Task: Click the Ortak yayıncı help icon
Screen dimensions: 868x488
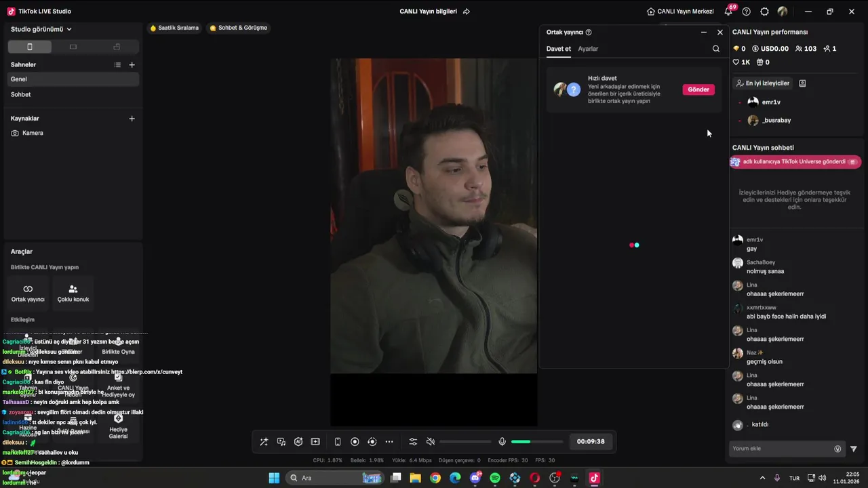Action: point(589,33)
